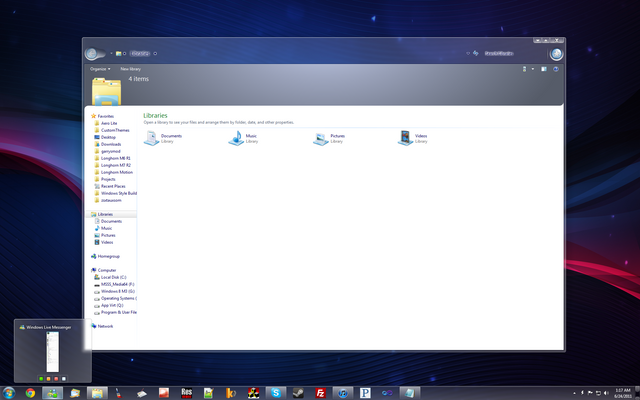Open the Windows Start orb
Screen dimensions: 640x400
point(9,392)
